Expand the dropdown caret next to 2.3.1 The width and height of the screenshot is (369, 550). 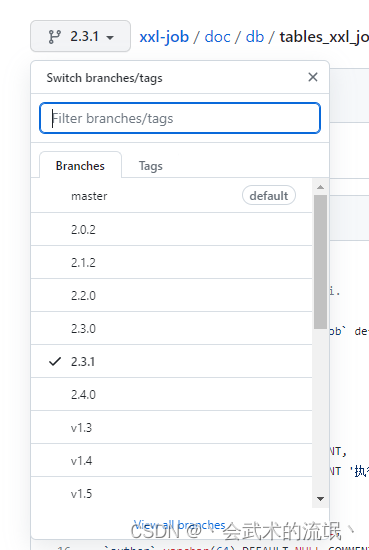[110, 38]
